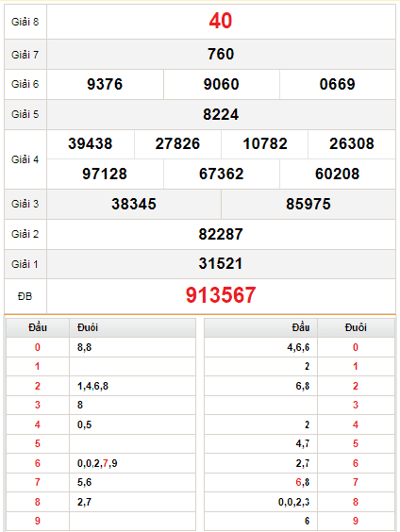Click red tail digit 8 in right table
Screen dimensions: 400x532
(356, 502)
